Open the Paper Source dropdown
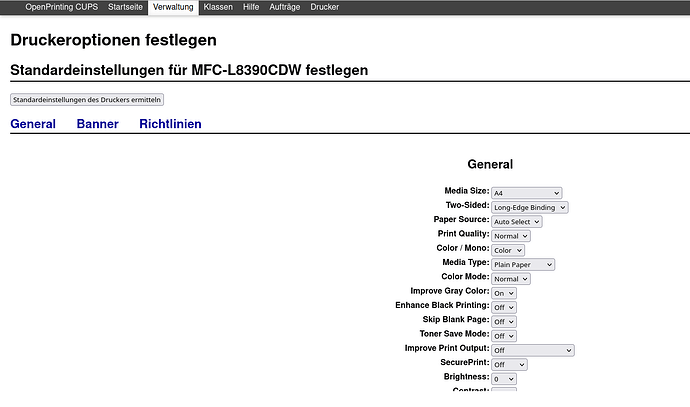 pyautogui.click(x=517, y=222)
